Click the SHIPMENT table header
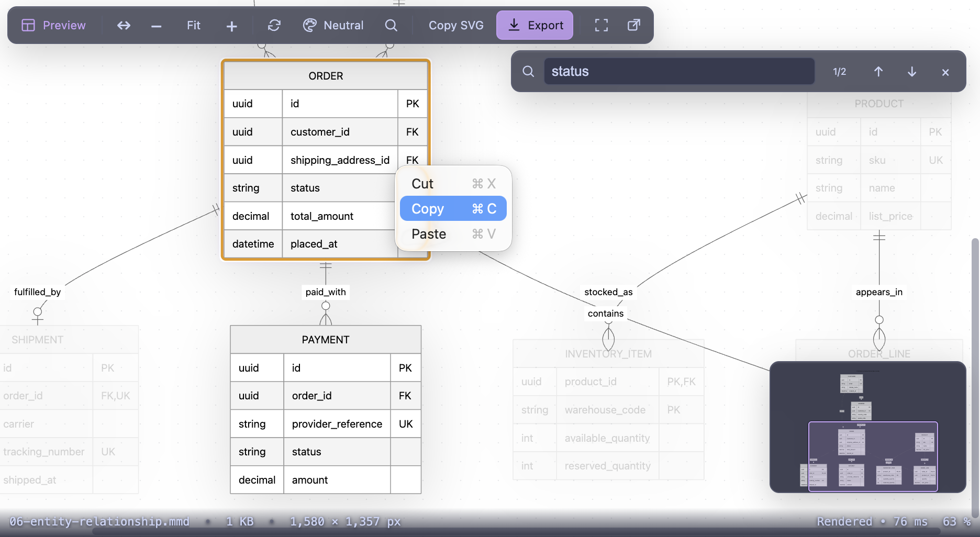 click(x=69, y=340)
